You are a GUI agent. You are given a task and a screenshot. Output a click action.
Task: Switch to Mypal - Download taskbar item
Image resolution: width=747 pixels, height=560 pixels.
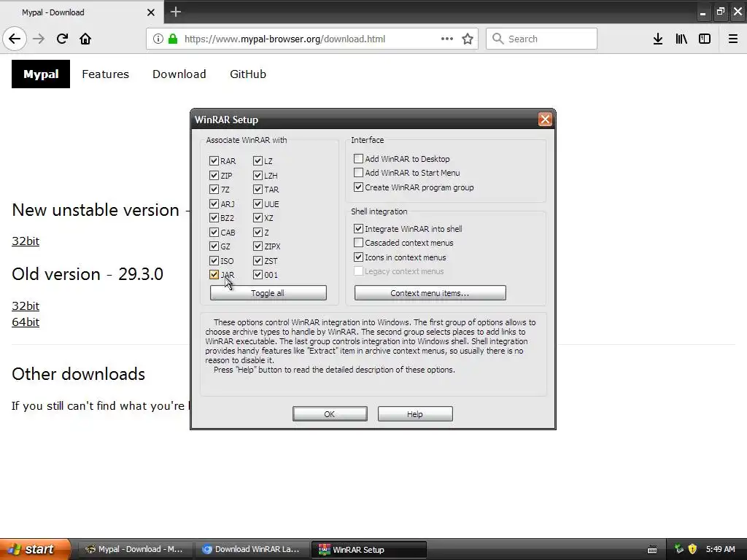(134, 549)
